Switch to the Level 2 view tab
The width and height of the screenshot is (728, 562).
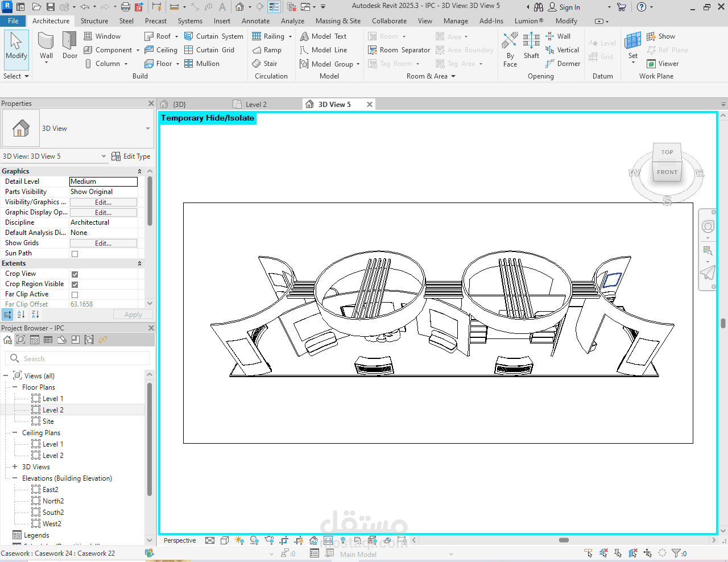[x=255, y=105]
